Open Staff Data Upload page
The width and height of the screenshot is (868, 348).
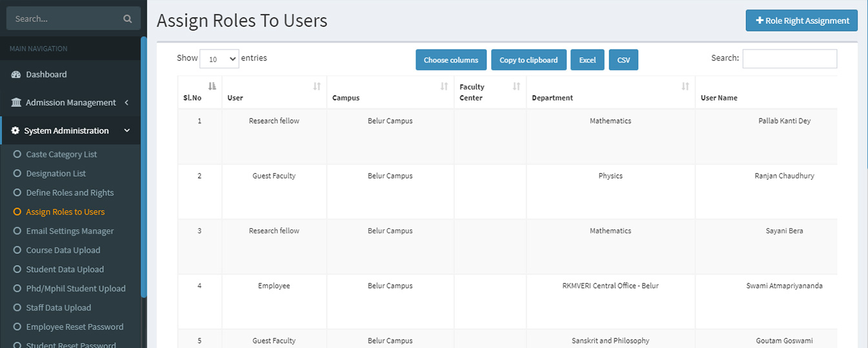[59, 307]
